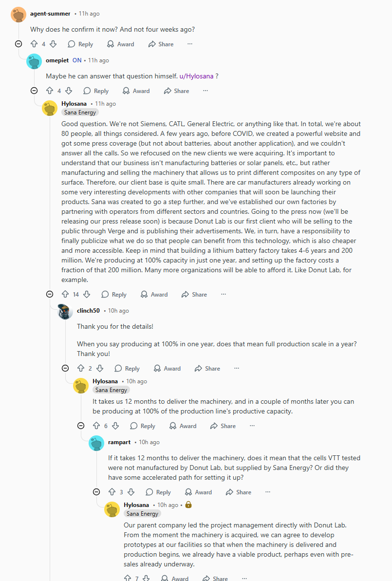
Task: Share agent-summer's comment
Action: tap(161, 44)
